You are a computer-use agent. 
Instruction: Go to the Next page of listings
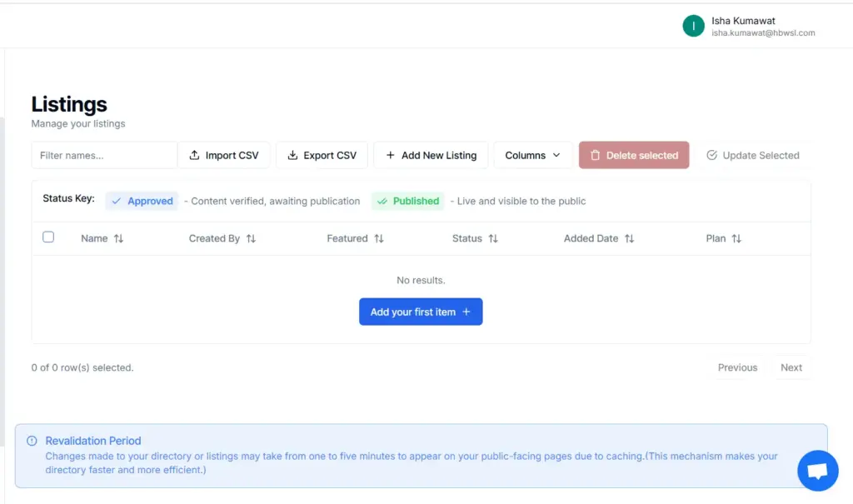tap(791, 367)
